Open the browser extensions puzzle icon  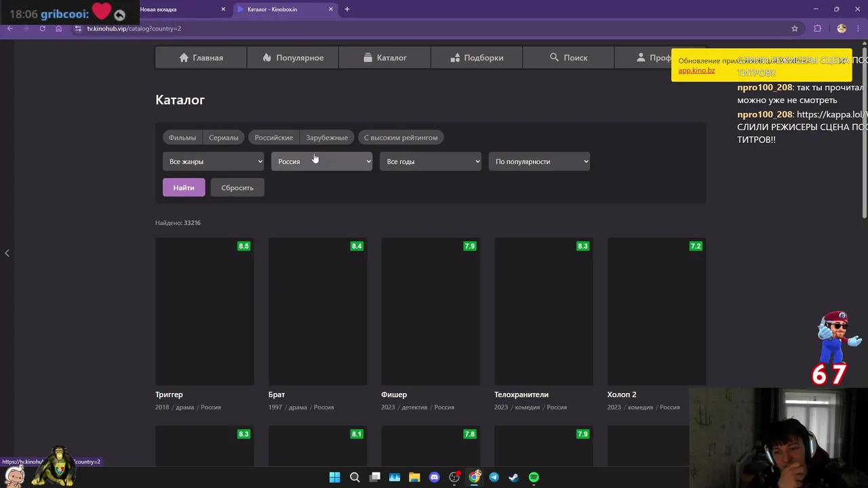pyautogui.click(x=817, y=28)
